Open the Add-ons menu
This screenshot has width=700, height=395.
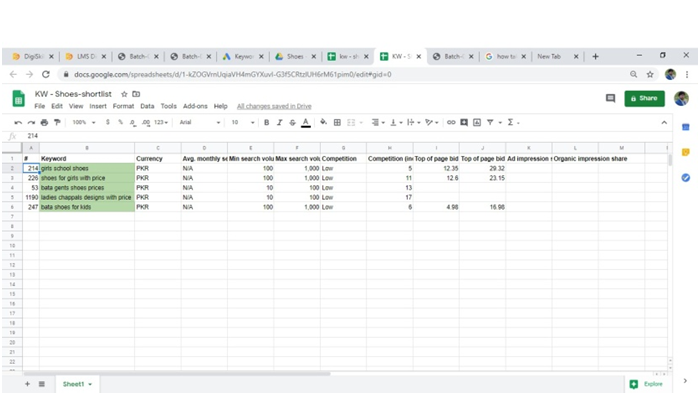[195, 106]
